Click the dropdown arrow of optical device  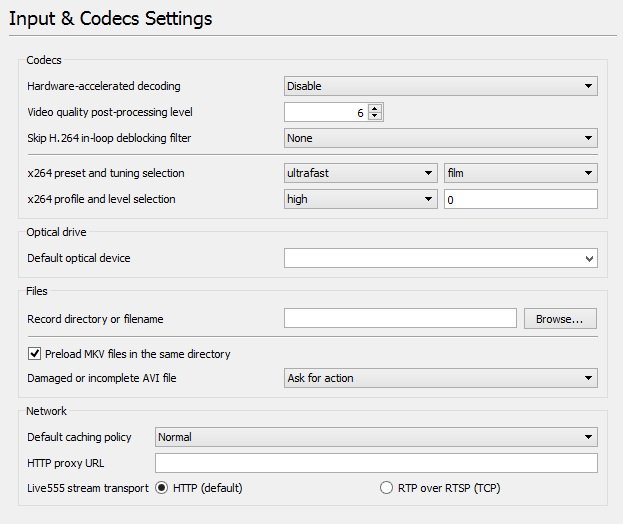[x=589, y=259]
